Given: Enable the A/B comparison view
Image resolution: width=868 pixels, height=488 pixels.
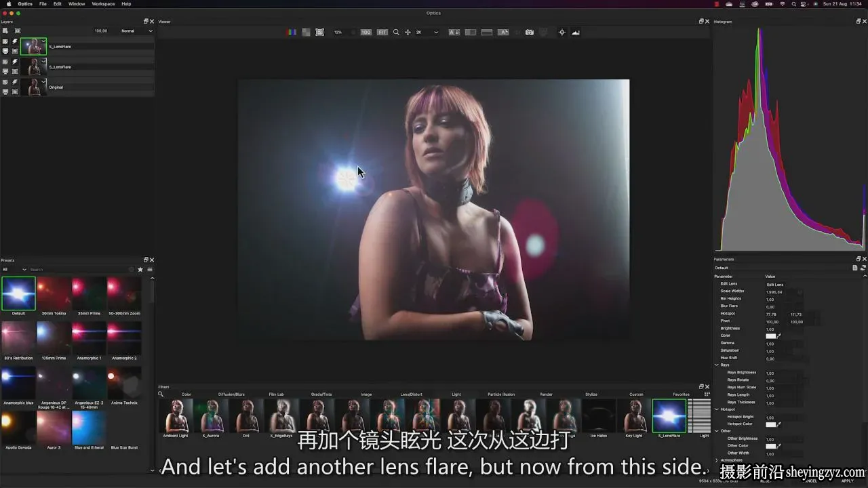Looking at the screenshot, I should [x=454, y=33].
